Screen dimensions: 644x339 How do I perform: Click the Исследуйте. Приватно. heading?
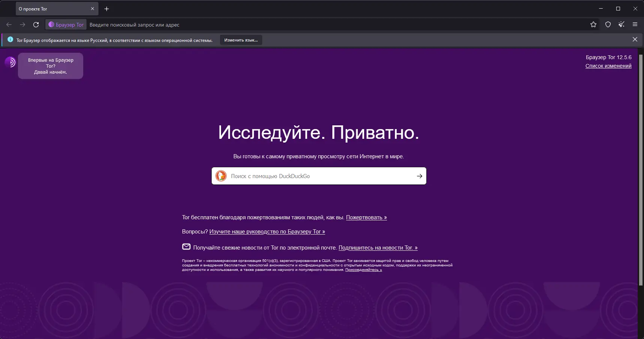pos(319,132)
